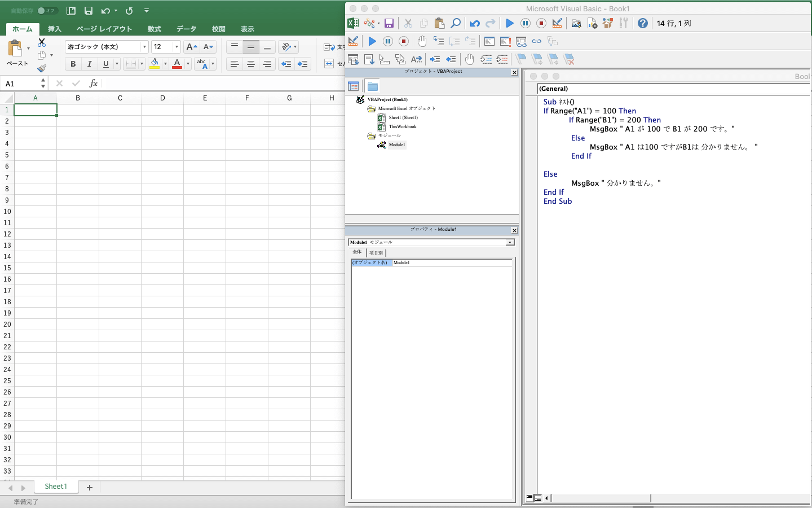Open (General) object dropdown in code window
812x508 pixels.
pos(673,89)
